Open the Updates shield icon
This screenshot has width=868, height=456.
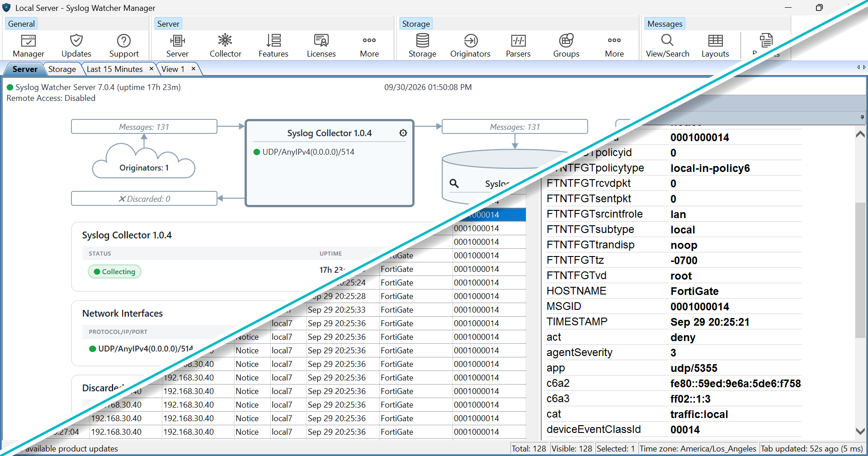[76, 46]
